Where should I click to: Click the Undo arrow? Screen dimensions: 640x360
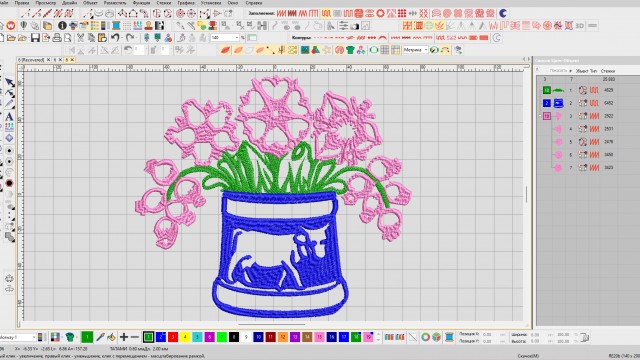click(x=115, y=38)
